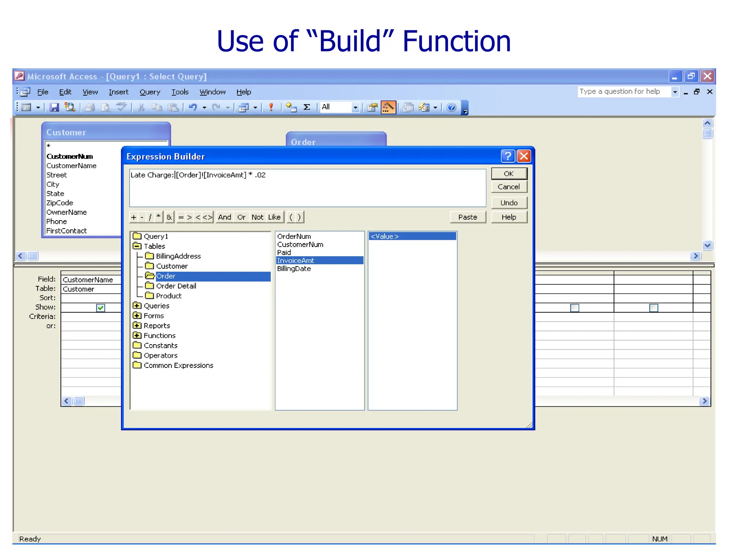Click the Paste clipboard toolbar icon
The image size is (747, 560).
click(173, 107)
